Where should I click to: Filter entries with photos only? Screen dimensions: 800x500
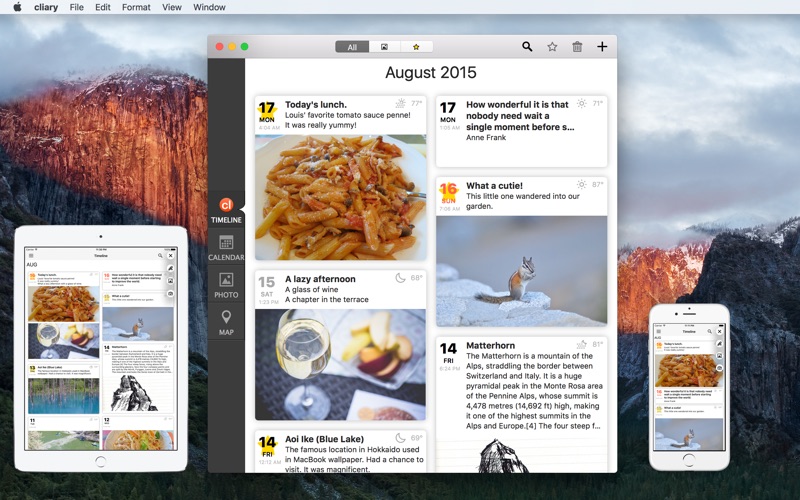pyautogui.click(x=384, y=47)
